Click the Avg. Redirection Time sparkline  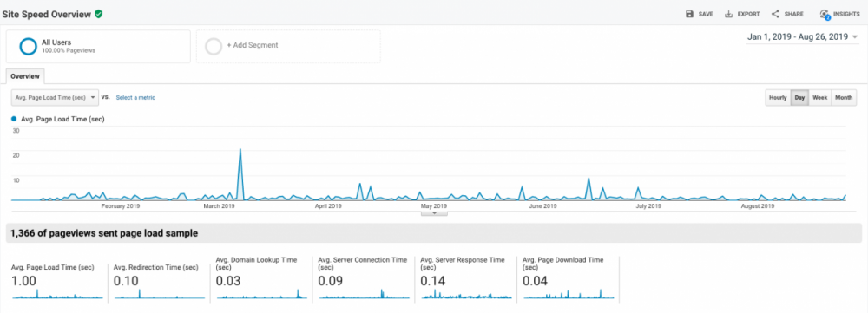(160, 295)
